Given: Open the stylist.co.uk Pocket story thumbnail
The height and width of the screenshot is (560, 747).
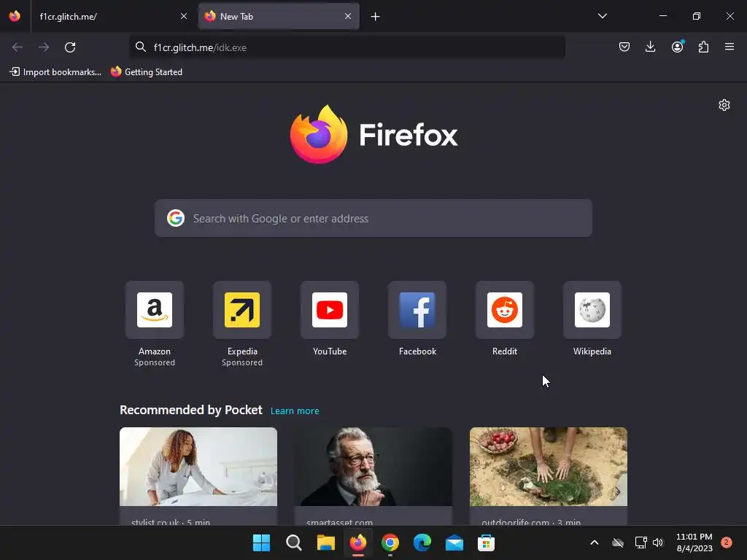Looking at the screenshot, I should (x=198, y=467).
